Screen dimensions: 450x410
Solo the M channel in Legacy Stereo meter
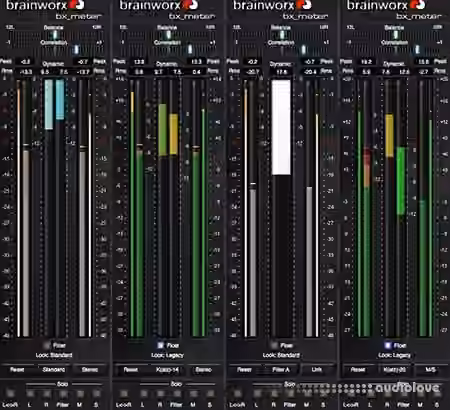[x=193, y=394]
